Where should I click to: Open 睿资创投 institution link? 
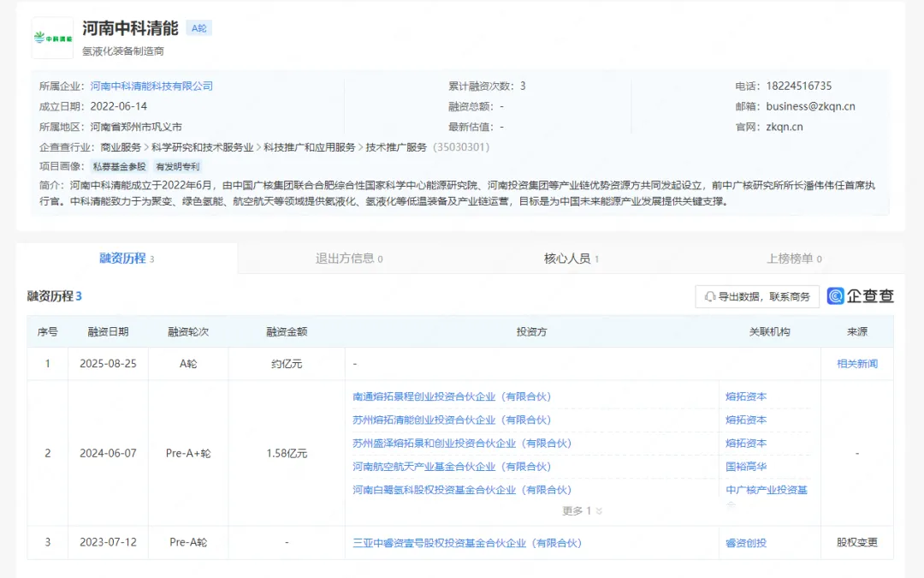click(746, 543)
